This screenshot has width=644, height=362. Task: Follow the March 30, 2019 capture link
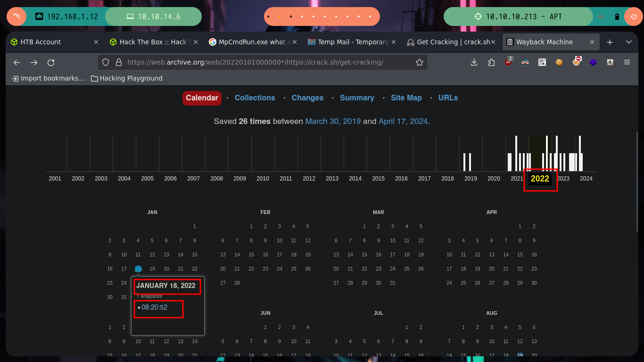tap(333, 121)
